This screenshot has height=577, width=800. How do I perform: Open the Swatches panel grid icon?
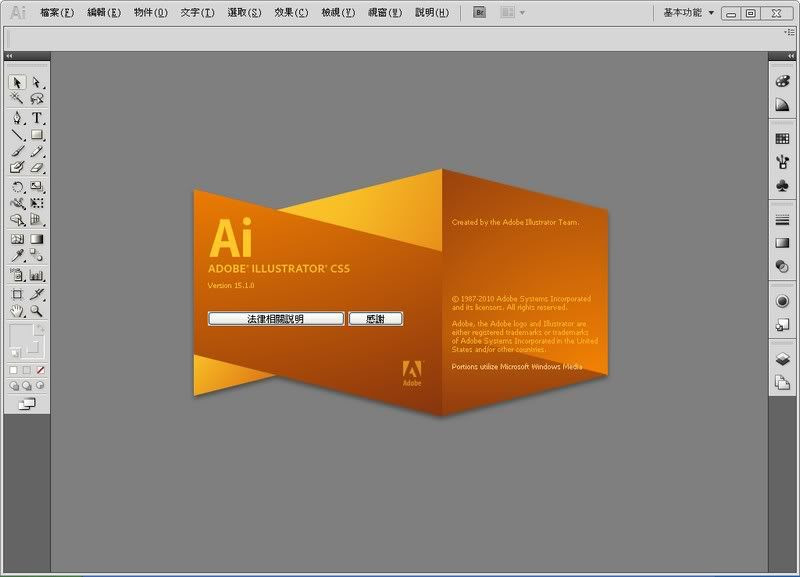(782, 139)
